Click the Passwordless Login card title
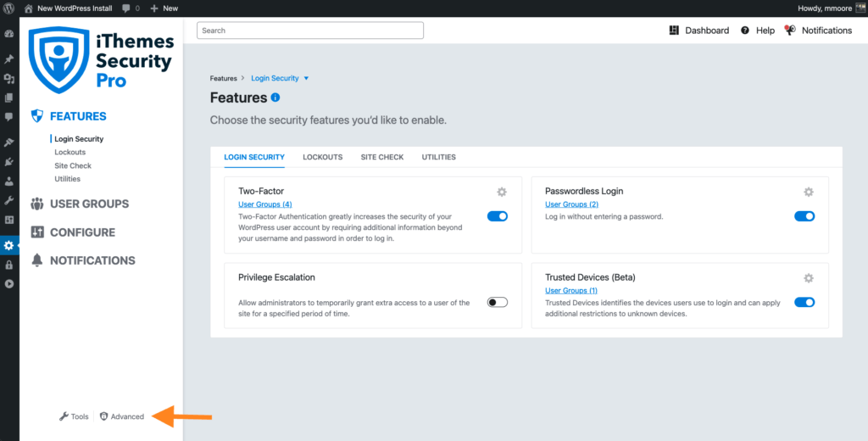This screenshot has height=441, width=868. pos(584,191)
